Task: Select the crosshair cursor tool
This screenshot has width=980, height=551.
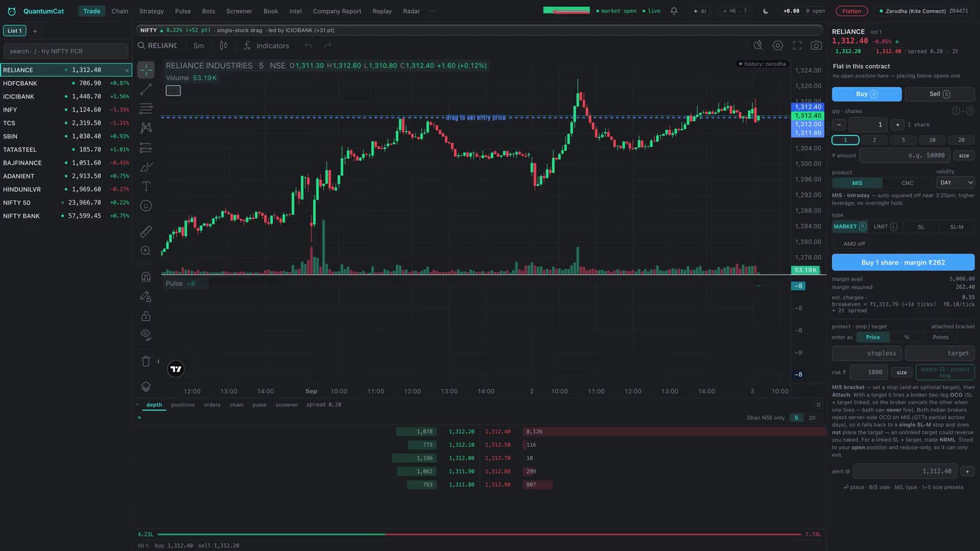Action: pos(146,70)
